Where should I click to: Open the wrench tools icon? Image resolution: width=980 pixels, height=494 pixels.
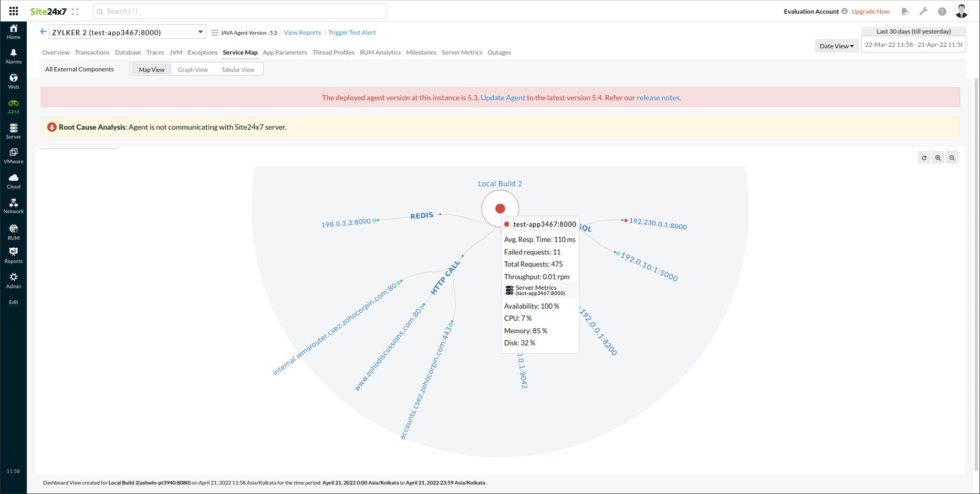pos(923,11)
